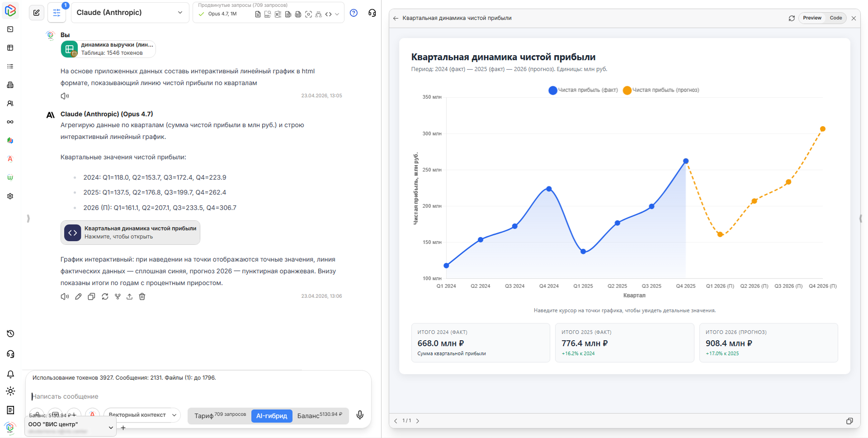868x438 pixels.
Task: Open the chat settings sliders icon
Action: 57,13
